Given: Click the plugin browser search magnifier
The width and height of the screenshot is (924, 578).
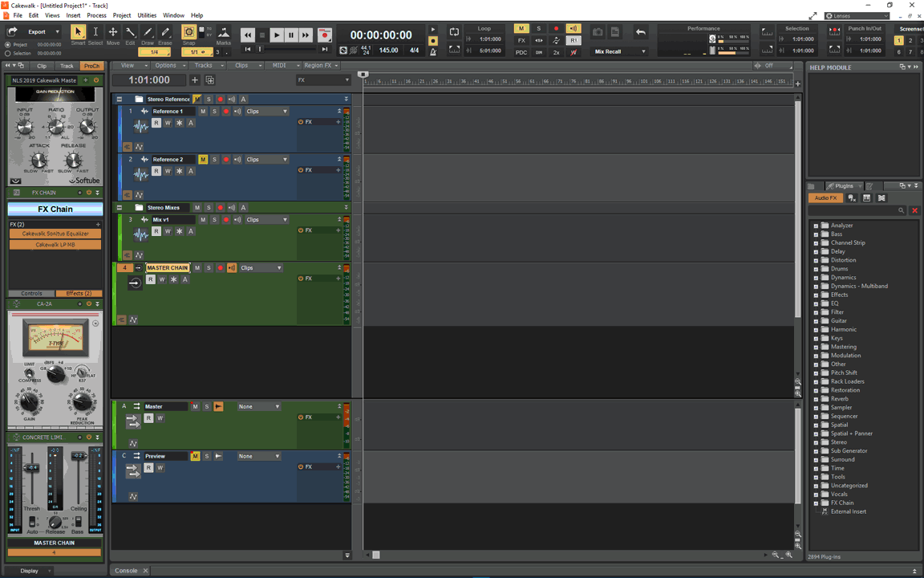Looking at the screenshot, I should 901,210.
